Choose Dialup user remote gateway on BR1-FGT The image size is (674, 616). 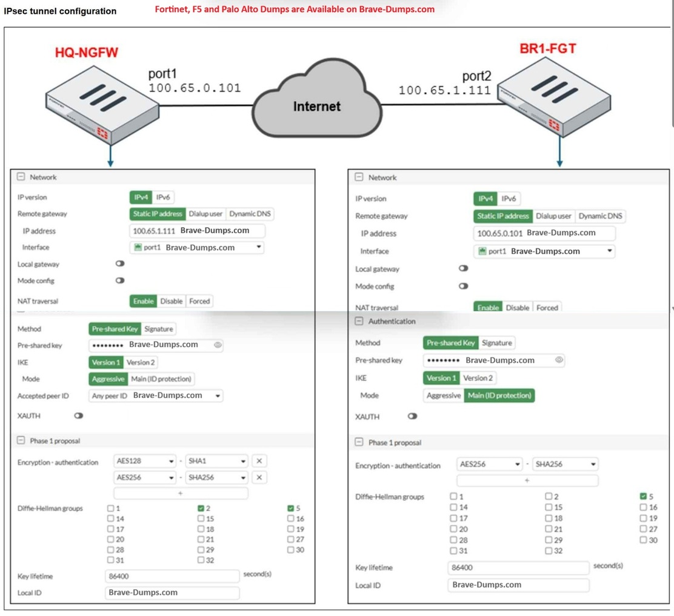point(553,216)
